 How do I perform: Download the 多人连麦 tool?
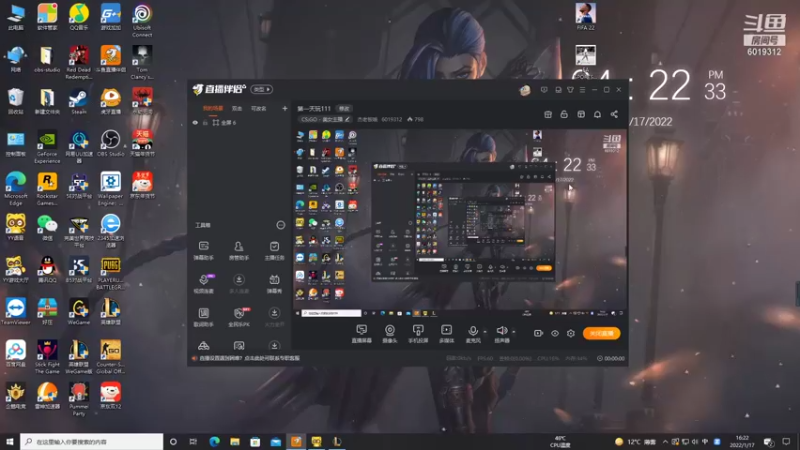pos(239,284)
